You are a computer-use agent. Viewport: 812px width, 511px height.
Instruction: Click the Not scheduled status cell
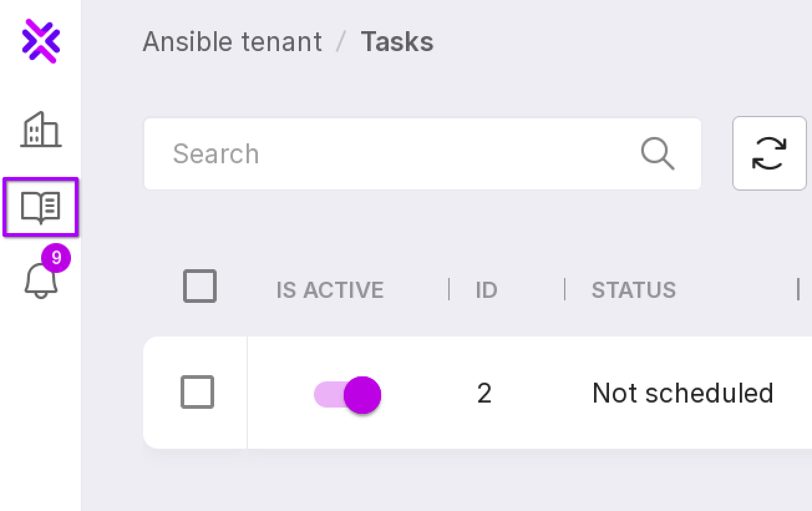(x=682, y=393)
